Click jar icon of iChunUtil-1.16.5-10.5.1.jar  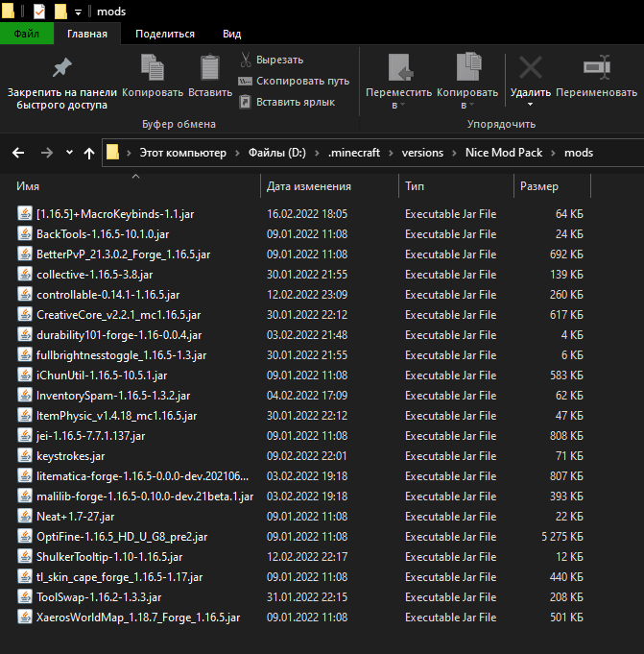(25, 375)
